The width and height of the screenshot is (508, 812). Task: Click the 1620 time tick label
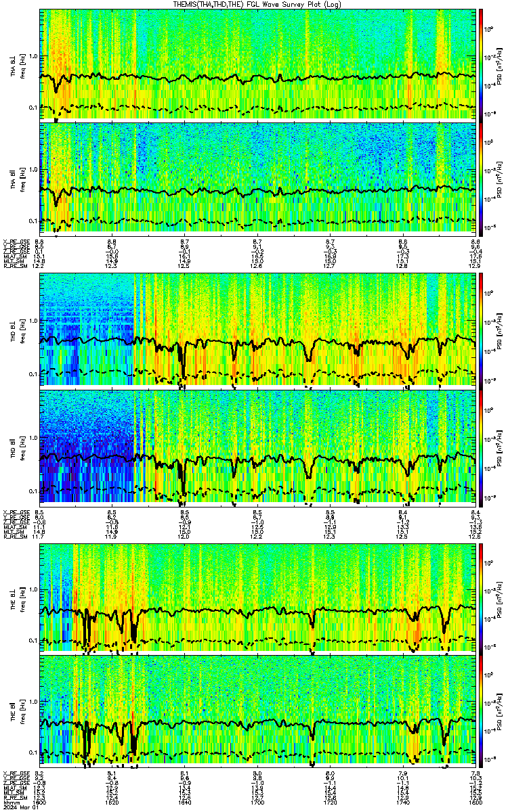click(112, 801)
